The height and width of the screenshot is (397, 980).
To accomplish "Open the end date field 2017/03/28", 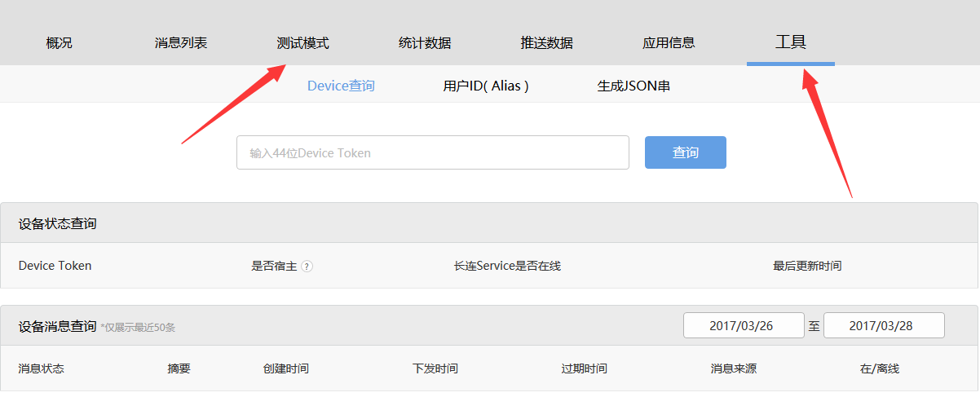I will click(884, 325).
